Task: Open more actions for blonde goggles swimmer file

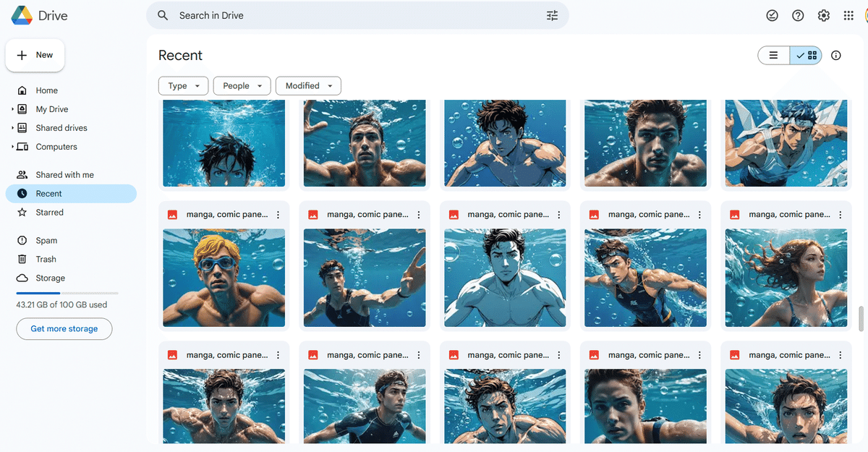Action: [278, 215]
